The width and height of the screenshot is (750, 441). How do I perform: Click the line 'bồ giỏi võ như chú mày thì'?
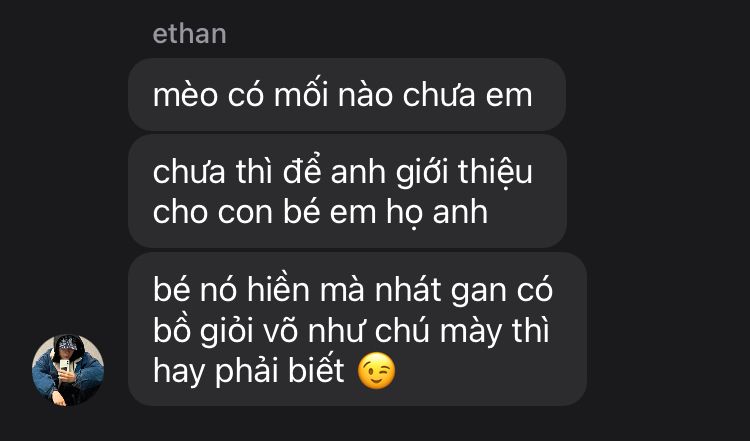coord(351,331)
